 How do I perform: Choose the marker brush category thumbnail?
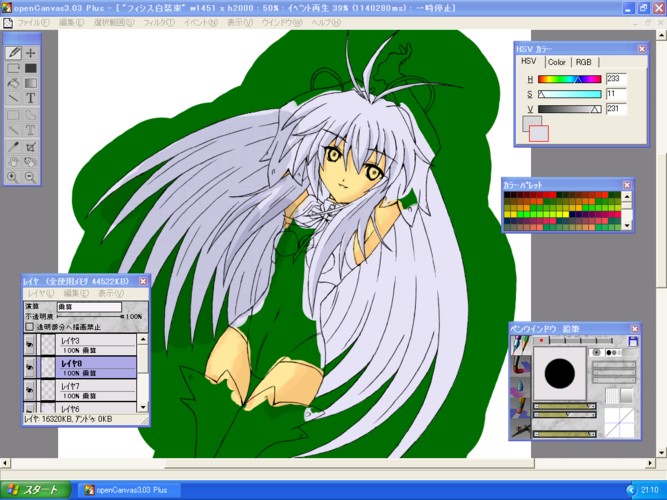point(521,408)
